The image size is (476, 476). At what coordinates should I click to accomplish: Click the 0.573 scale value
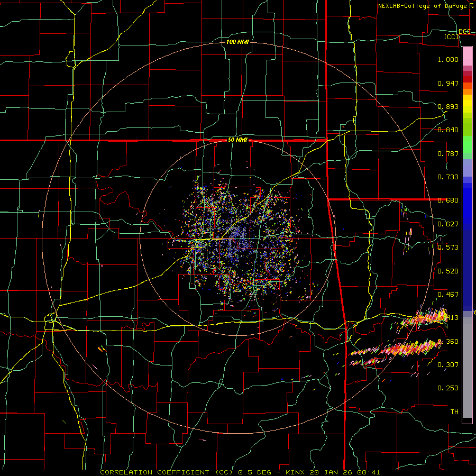click(448, 248)
